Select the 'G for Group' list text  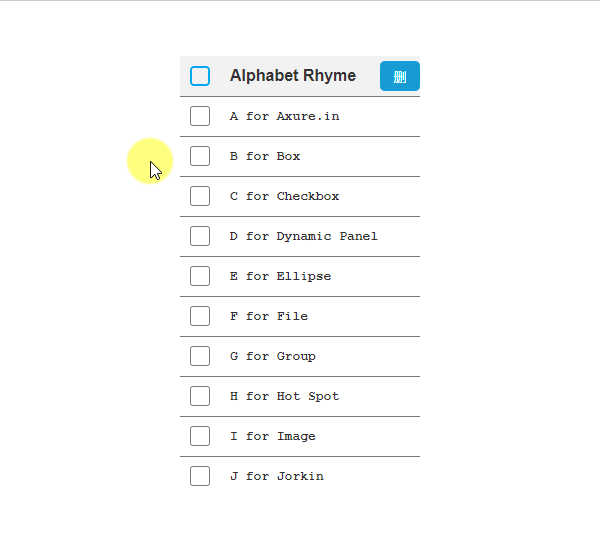[272, 356]
